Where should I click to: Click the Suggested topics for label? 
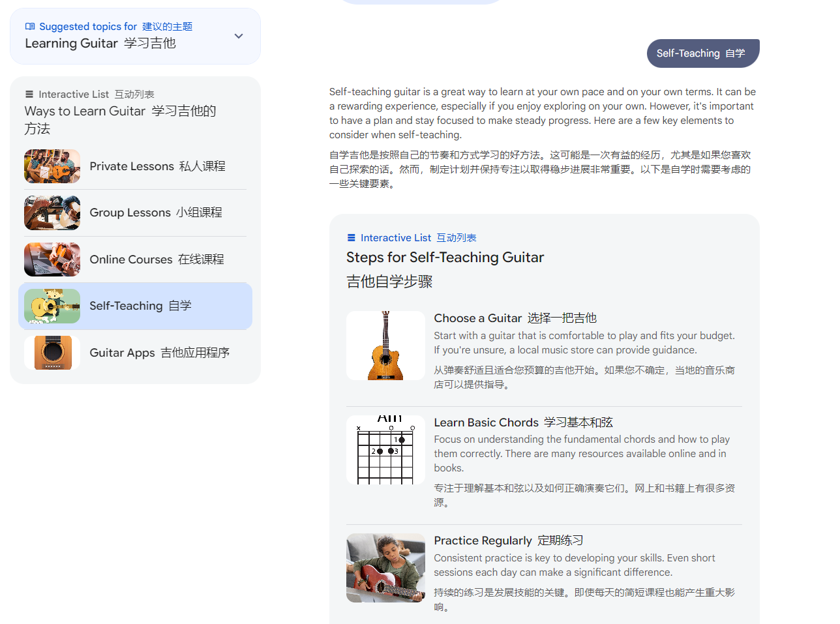click(x=88, y=27)
